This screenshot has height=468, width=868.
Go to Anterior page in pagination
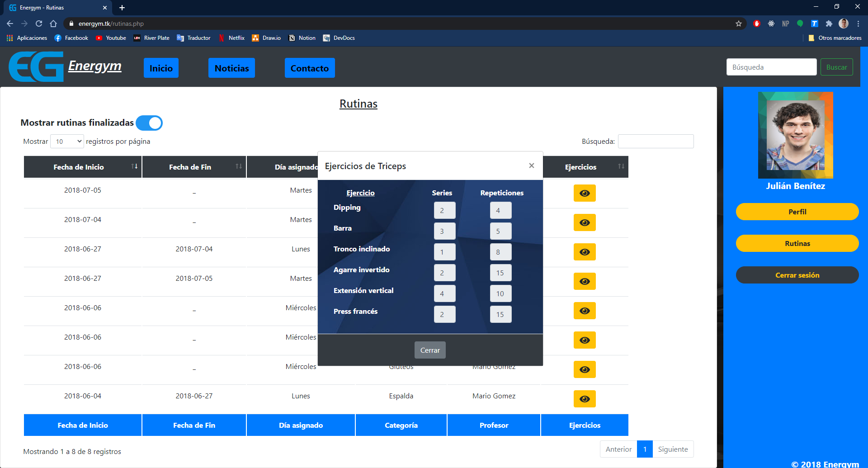[x=618, y=449]
